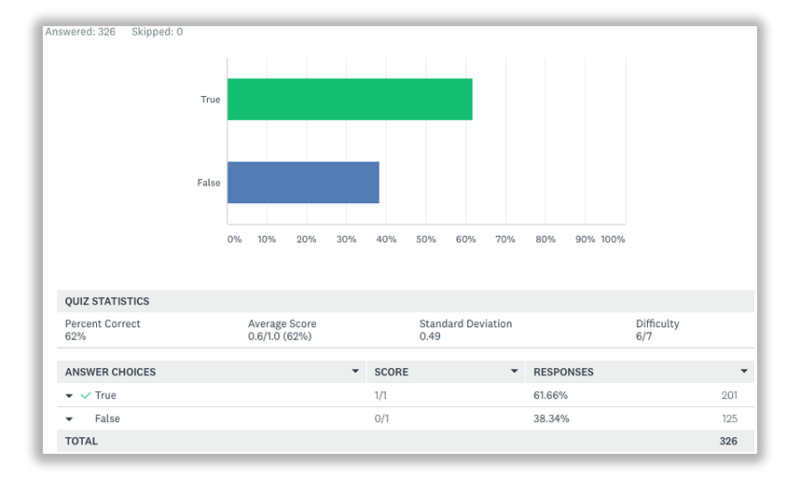Click the 201 response count
800x479 pixels.
pos(729,395)
